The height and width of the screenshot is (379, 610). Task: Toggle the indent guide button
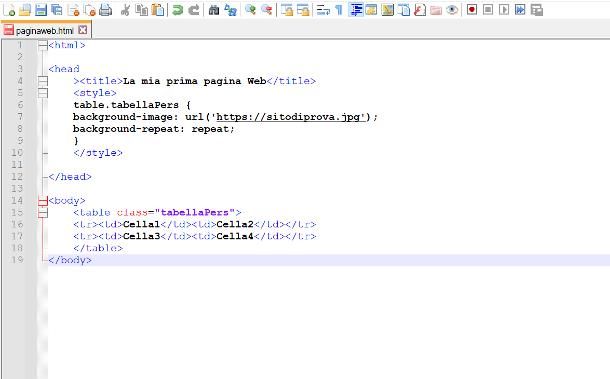click(356, 10)
